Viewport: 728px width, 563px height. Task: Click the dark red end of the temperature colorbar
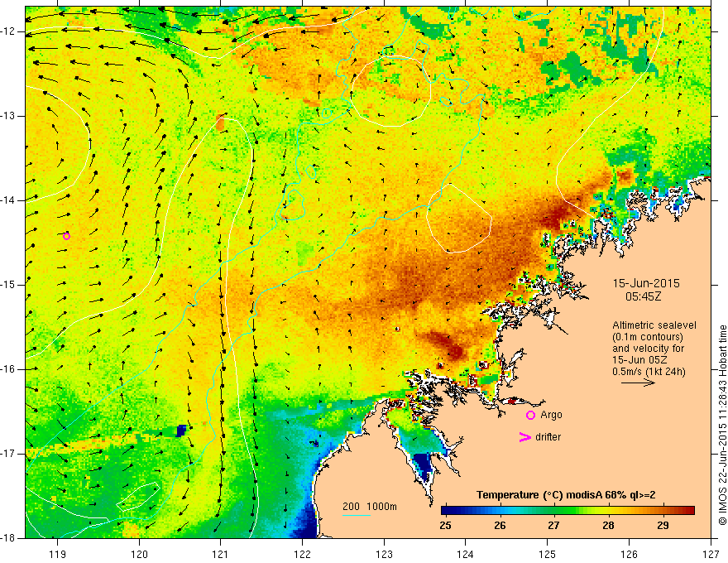pyautogui.click(x=689, y=511)
